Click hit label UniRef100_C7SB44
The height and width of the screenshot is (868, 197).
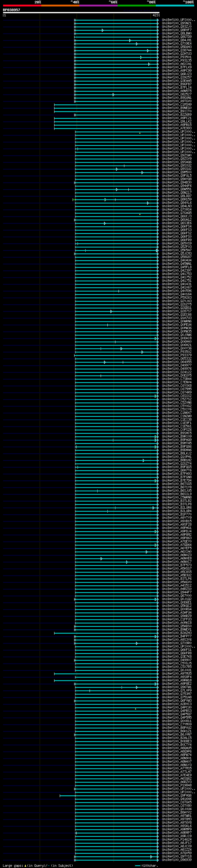pyautogui.click(x=177, y=379)
